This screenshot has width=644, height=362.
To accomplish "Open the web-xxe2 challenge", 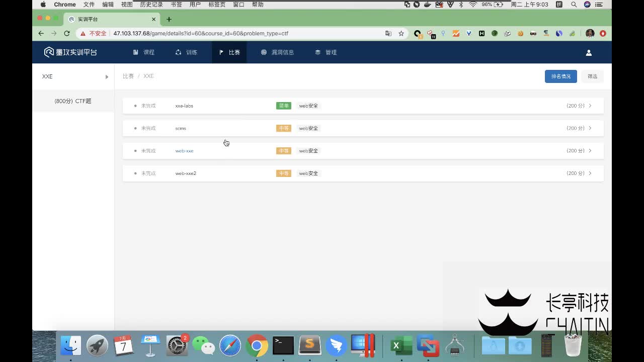I will [x=186, y=173].
